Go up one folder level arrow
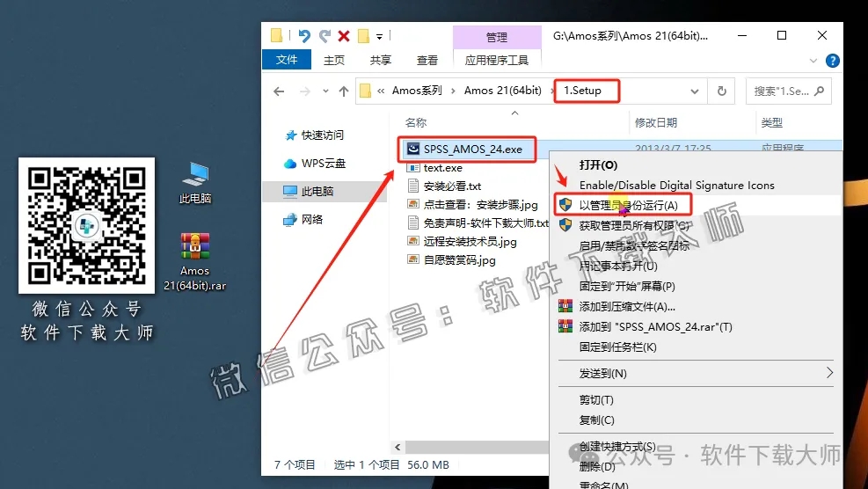The image size is (868, 489). [344, 91]
